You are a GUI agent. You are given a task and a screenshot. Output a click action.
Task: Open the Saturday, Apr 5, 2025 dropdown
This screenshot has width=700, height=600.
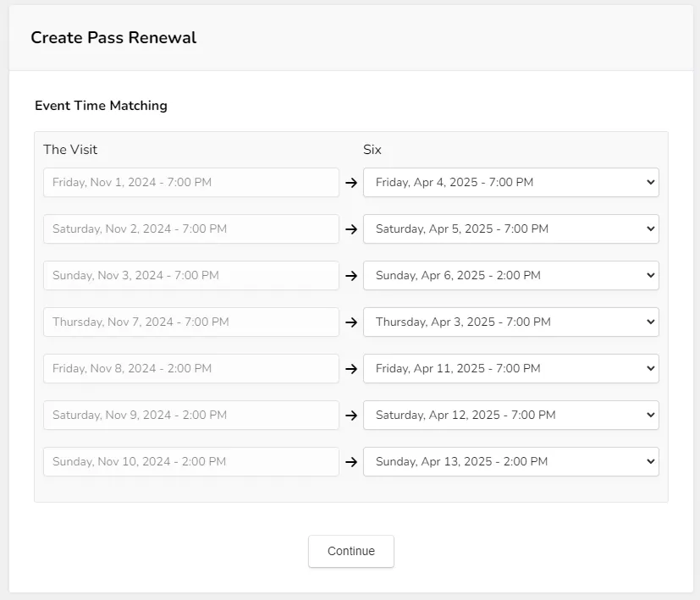point(510,229)
